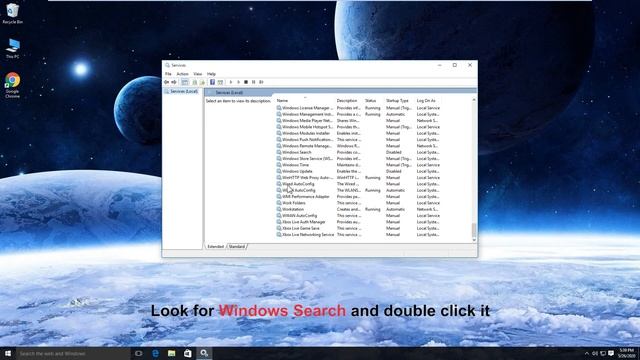Screen dimensions: 640x360
Task: Open the Windows Start button
Action: coord(8,353)
